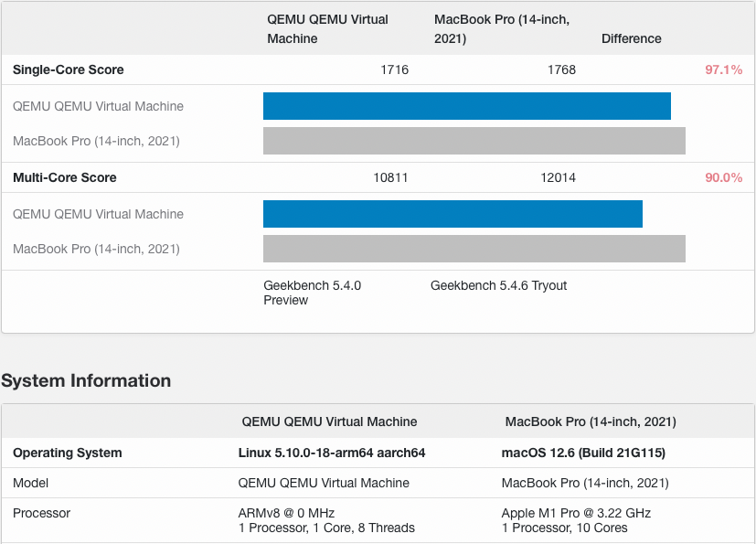Select the Linux 5.10.0-18-arm64 aarch64 value
The height and width of the screenshot is (544, 756).
click(x=332, y=453)
